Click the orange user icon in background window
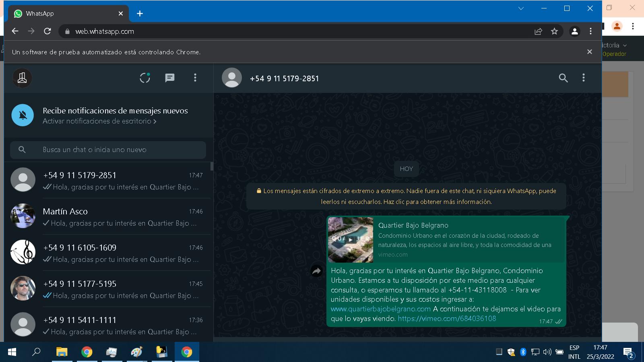 point(617,26)
